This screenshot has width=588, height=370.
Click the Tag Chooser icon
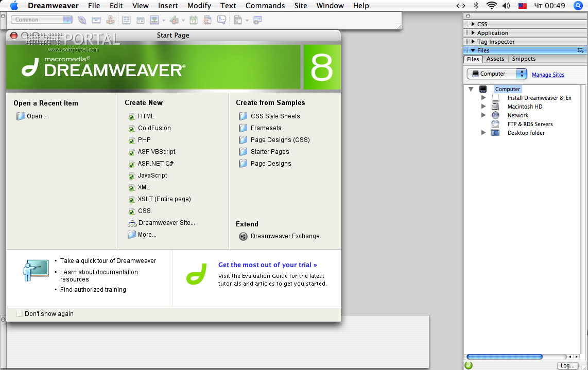(257, 20)
